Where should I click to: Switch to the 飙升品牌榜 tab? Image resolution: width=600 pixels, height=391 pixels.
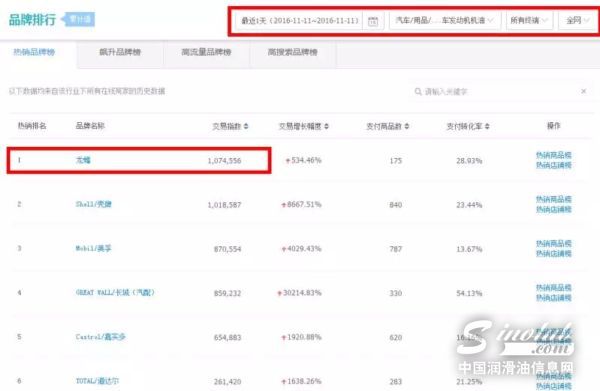[120, 52]
